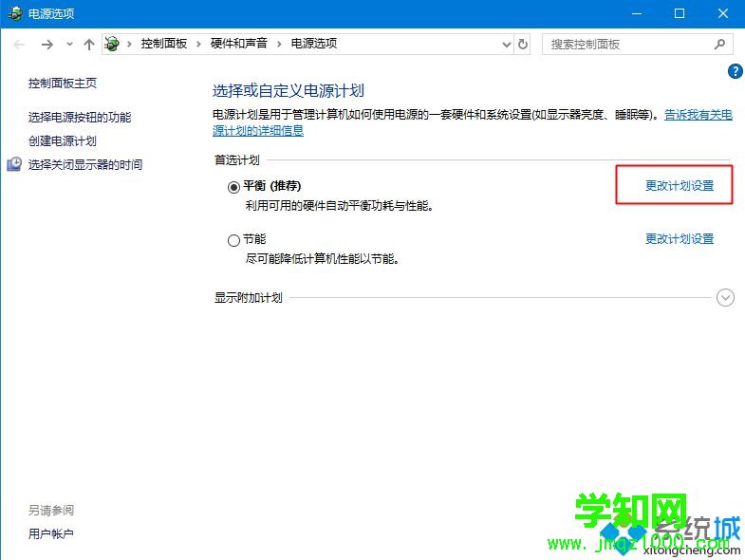This screenshot has height=560, width=745.
Task: Minimize the 电源选项 window
Action: (636, 13)
